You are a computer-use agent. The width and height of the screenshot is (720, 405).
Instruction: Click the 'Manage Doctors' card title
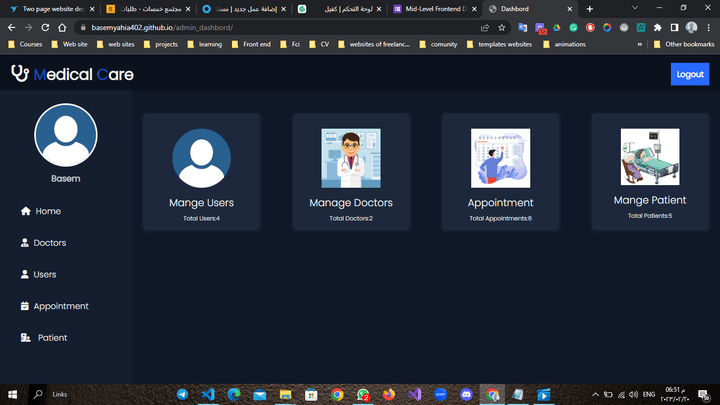(351, 203)
